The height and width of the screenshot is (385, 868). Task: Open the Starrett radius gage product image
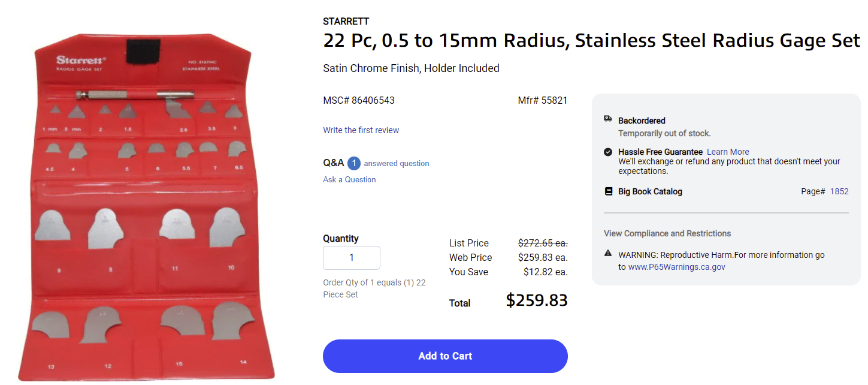click(x=147, y=207)
